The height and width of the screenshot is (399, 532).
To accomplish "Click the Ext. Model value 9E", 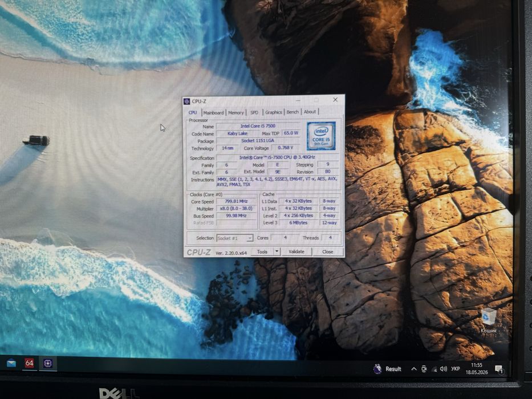I will click(x=278, y=172).
